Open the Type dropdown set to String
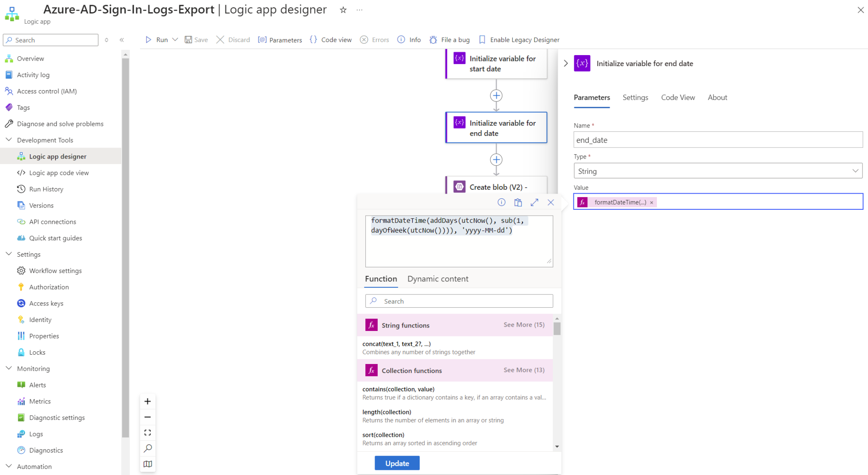 click(x=718, y=171)
